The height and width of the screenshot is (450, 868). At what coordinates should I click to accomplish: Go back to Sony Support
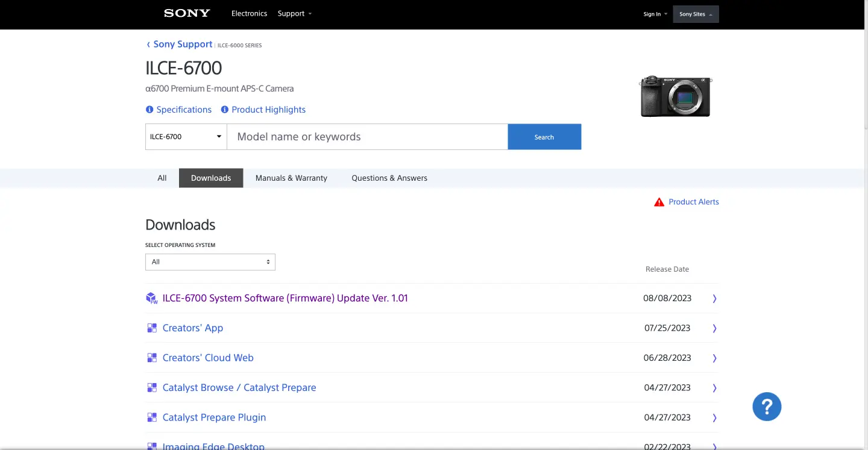(x=183, y=45)
